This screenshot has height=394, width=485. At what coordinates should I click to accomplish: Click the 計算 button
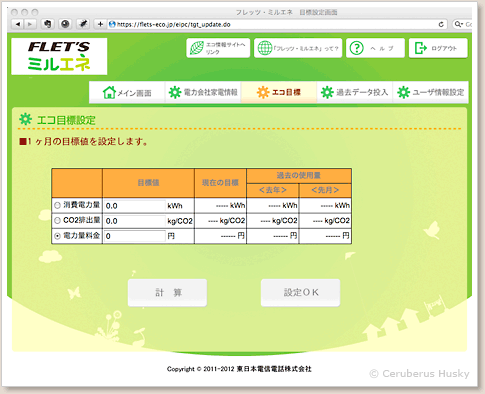(x=167, y=292)
